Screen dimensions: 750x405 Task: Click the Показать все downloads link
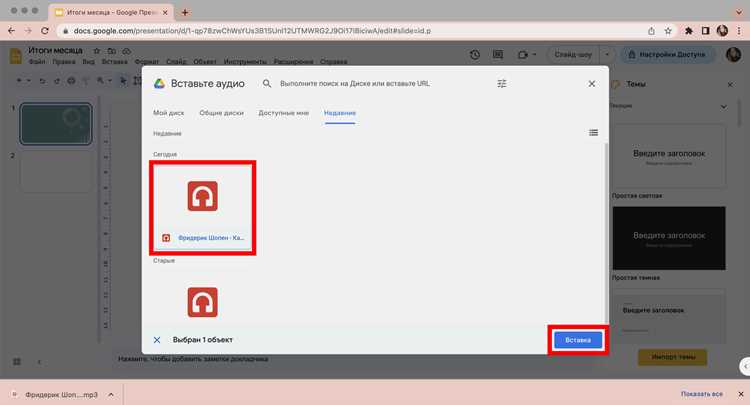click(x=702, y=394)
